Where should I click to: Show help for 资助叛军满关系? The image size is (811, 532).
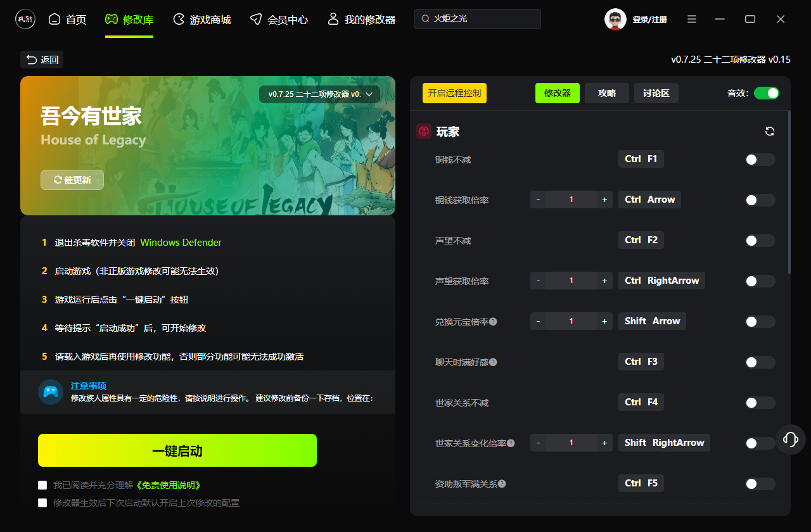pyautogui.click(x=502, y=484)
